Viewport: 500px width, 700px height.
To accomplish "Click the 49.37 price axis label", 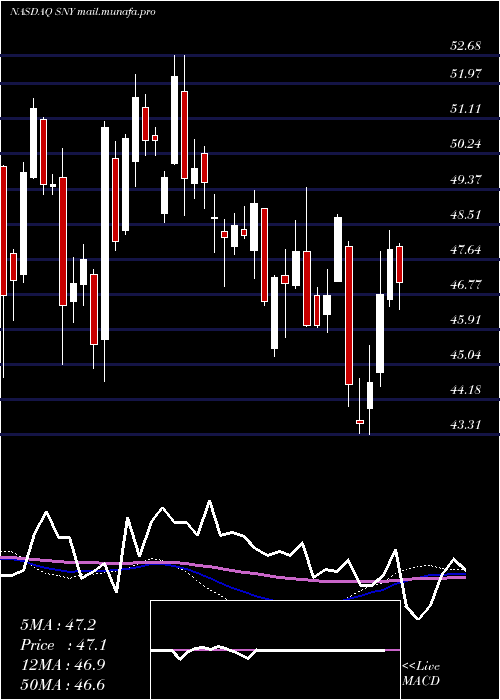I will [466, 179].
